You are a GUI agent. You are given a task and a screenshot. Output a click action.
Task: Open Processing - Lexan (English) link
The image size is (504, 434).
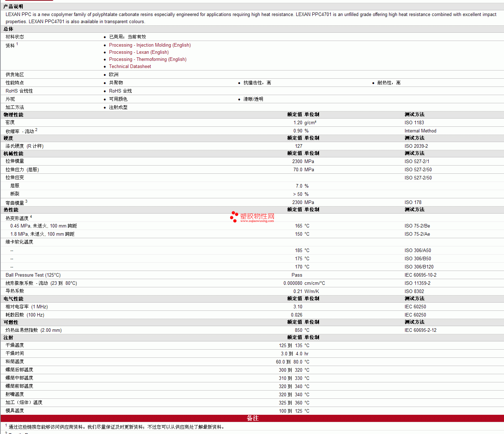[139, 52]
